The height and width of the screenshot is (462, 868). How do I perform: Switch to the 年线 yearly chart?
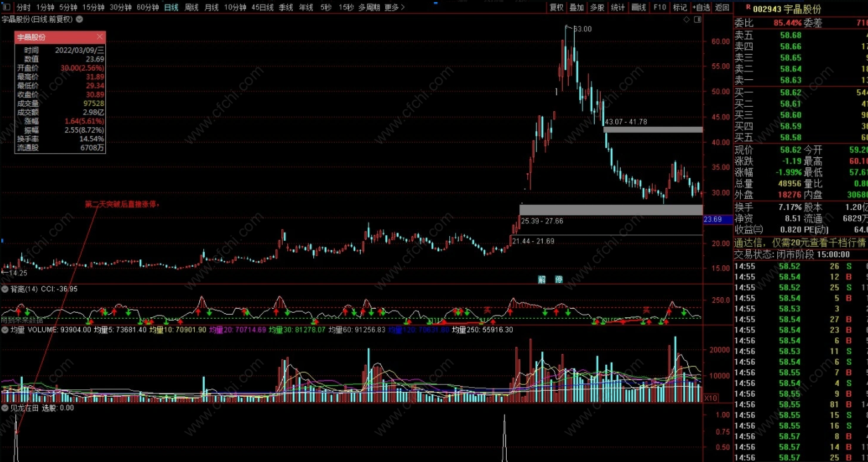(306, 7)
